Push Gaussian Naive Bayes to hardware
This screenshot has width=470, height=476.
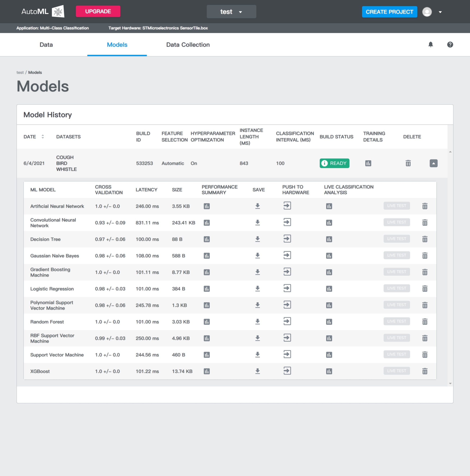[x=287, y=255]
